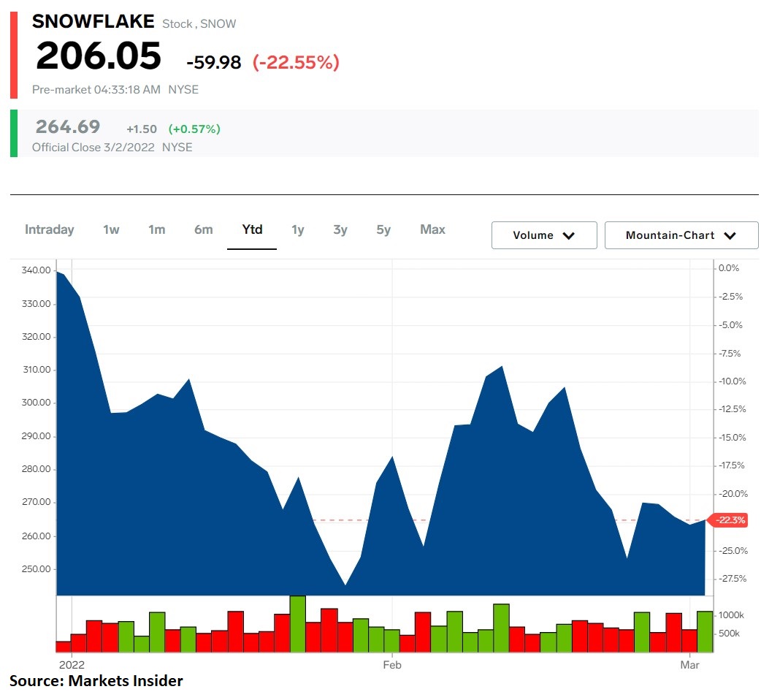Open the Mountain-Chart type dropdown
The height and width of the screenshot is (700, 780).
pos(681,235)
